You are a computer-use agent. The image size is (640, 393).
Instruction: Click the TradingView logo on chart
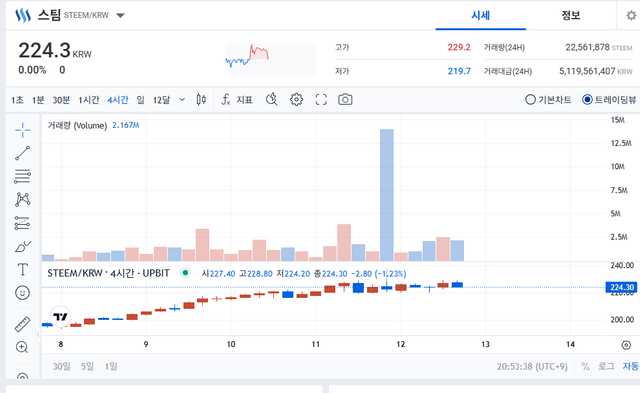60,316
